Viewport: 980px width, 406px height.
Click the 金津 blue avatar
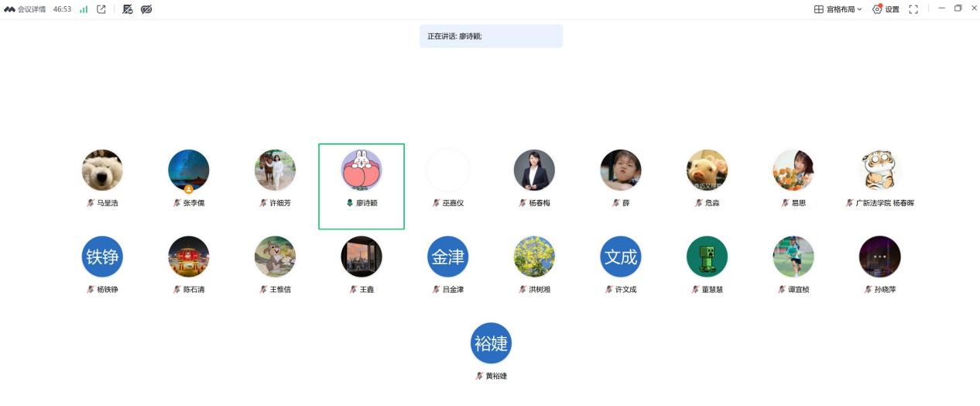pos(448,256)
